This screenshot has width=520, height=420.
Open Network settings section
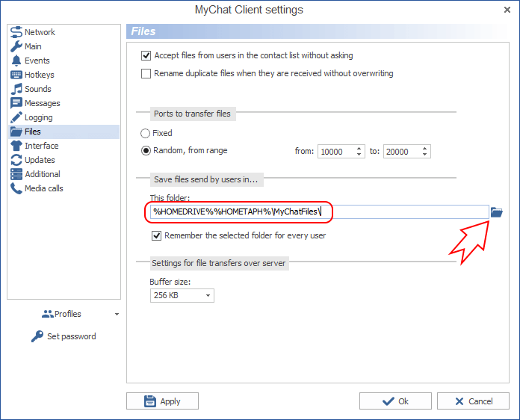pyautogui.click(x=64, y=32)
